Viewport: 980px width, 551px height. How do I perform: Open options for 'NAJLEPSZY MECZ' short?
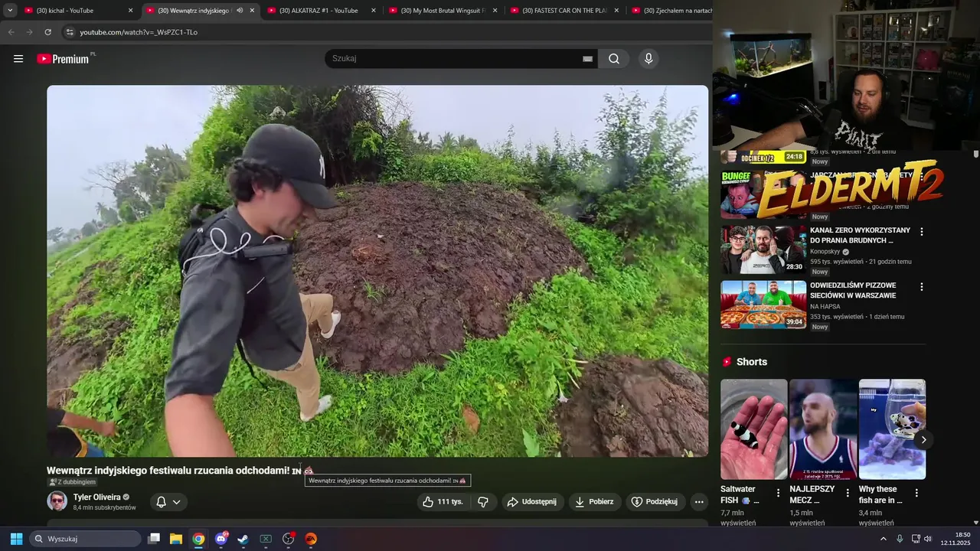847,493
